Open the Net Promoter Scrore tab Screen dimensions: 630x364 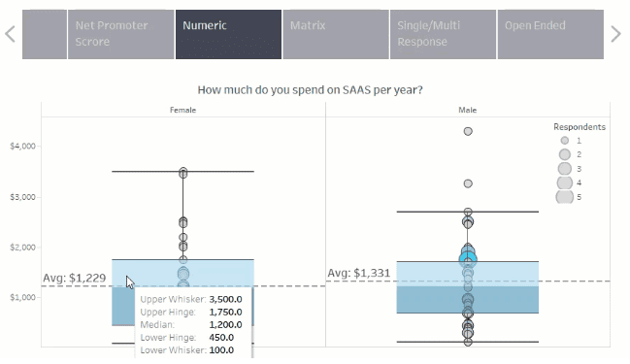[x=121, y=35]
